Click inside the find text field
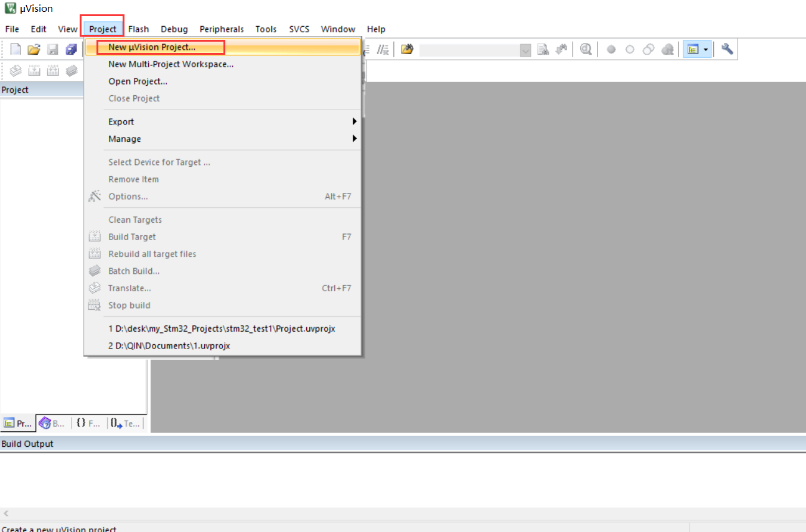The width and height of the screenshot is (806, 532). [x=470, y=50]
